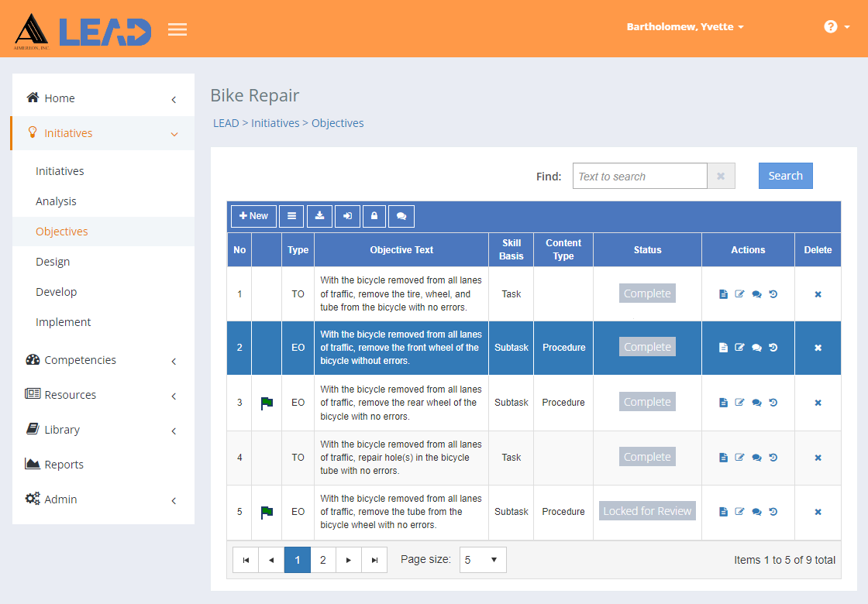
Task: Open the Design submenu item
Action: coord(53,262)
